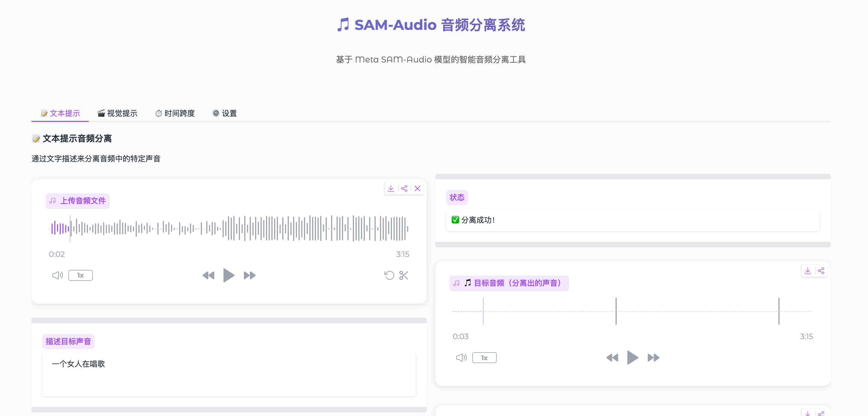
Task: Open the 设置 tab
Action: pos(225,113)
